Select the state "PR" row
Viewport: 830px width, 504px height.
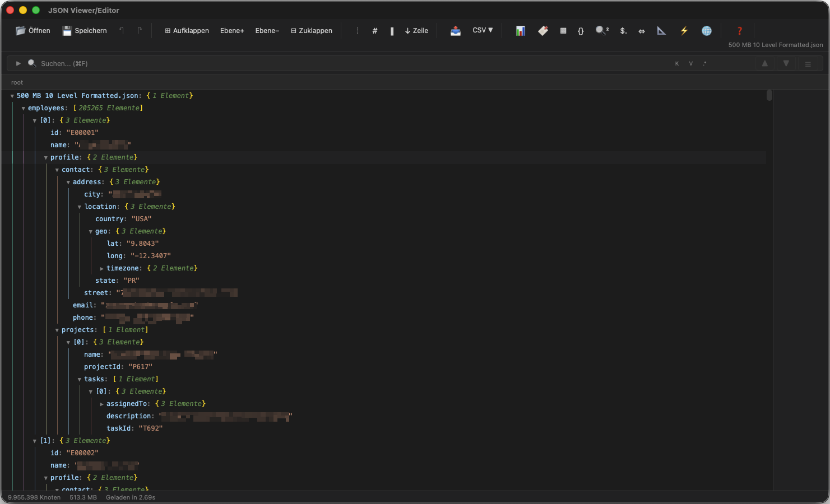click(x=117, y=281)
